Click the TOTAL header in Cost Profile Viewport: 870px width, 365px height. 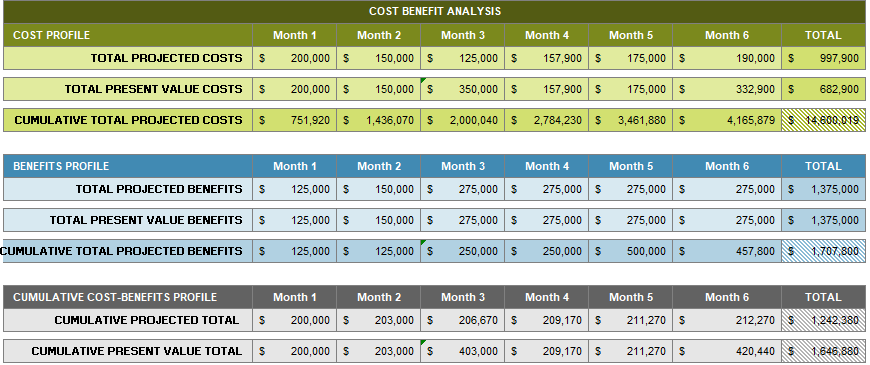coord(824,36)
